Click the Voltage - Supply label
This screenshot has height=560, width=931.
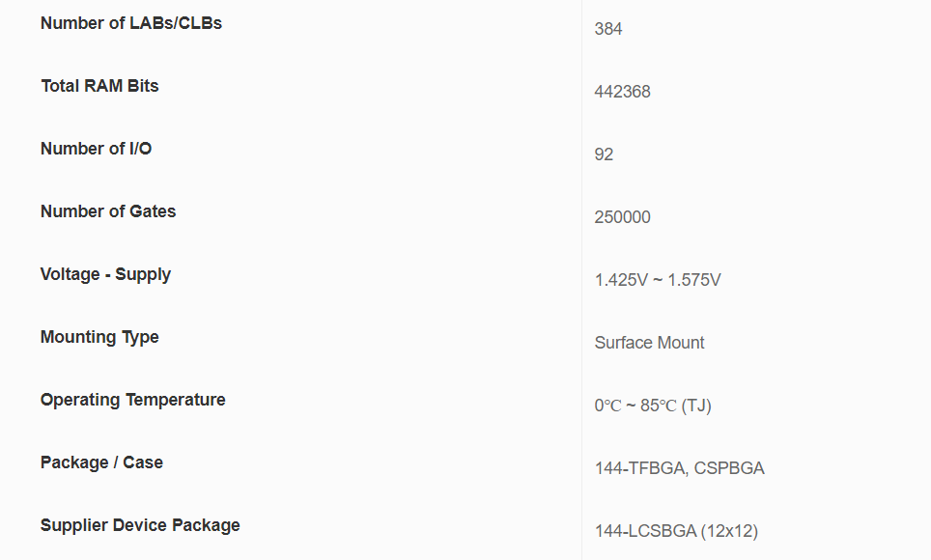coord(105,274)
